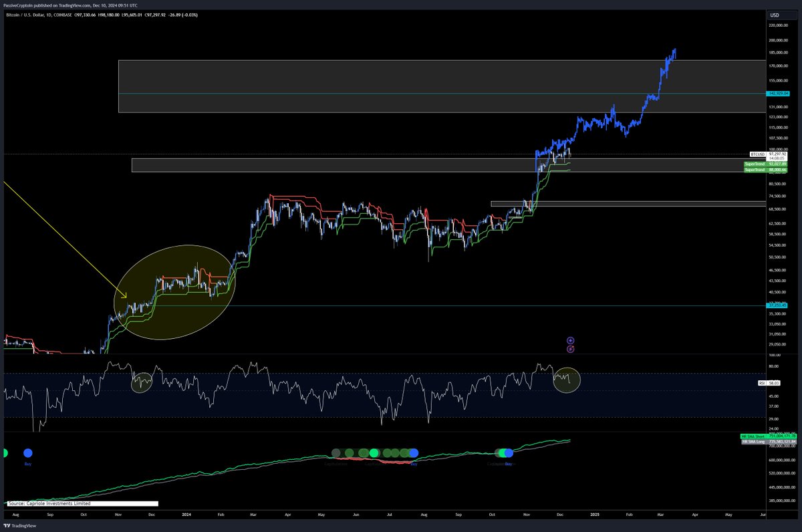Click the 'PassiveCryptoIn published on TradingView.com' header text
This screenshot has height=532, width=802.
pos(47,4)
